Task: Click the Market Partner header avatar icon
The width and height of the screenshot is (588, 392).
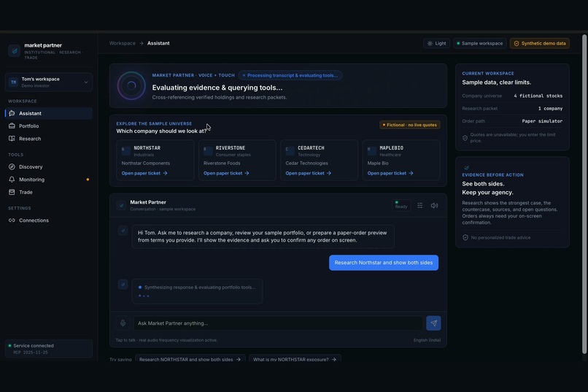Action: point(121,206)
